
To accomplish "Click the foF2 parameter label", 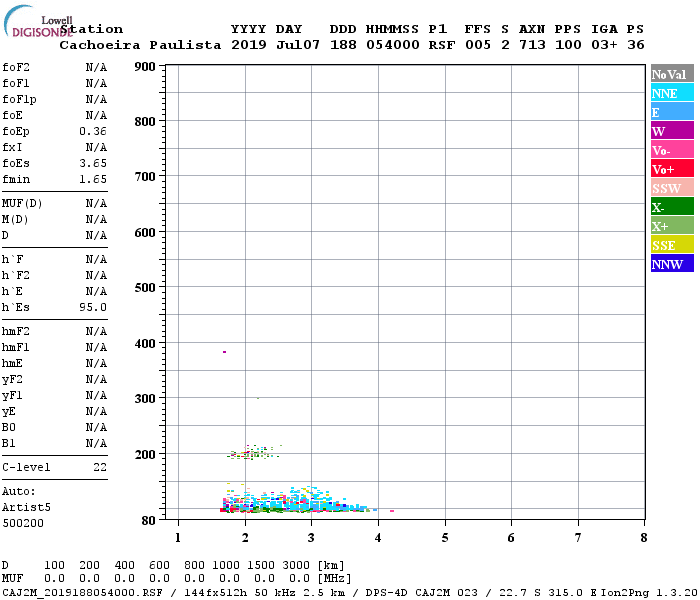I will point(16,67).
